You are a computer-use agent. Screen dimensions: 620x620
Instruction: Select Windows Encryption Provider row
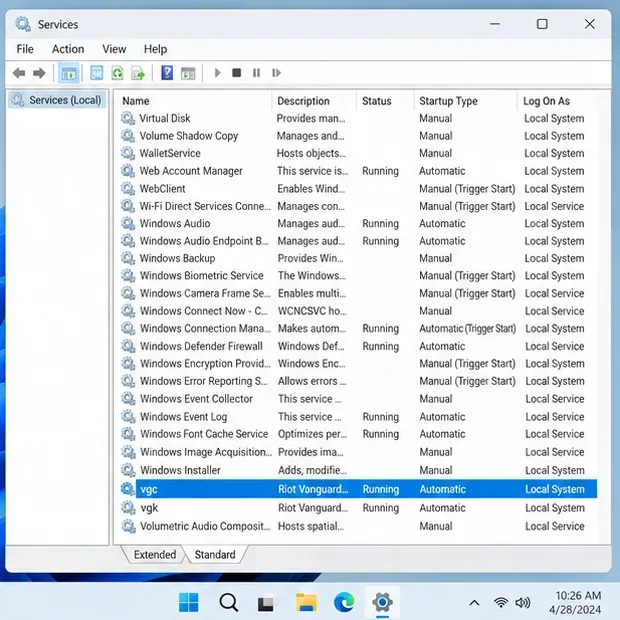tap(359, 363)
